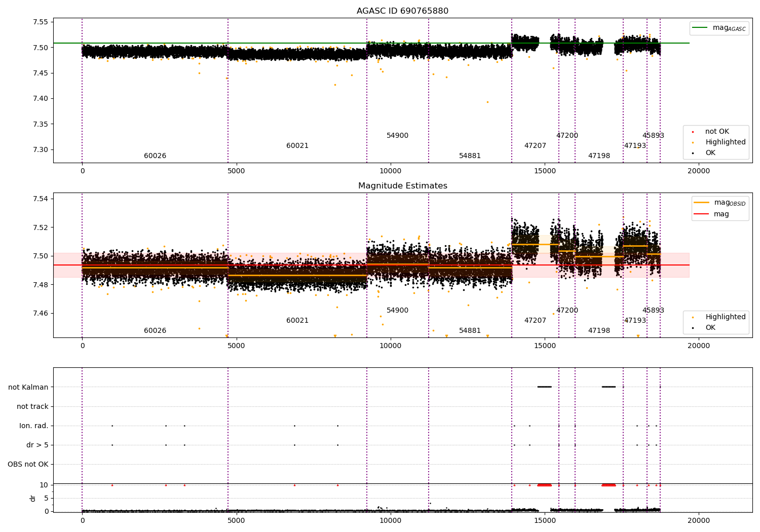Click y-axis tick 7.45 on top plot
The height and width of the screenshot is (532, 760).
(x=40, y=73)
